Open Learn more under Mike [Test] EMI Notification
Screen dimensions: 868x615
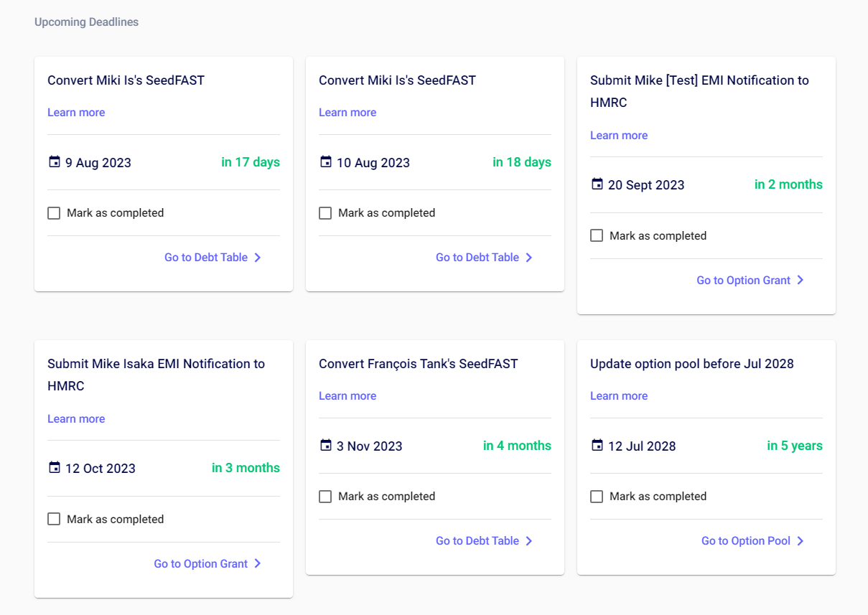point(619,136)
